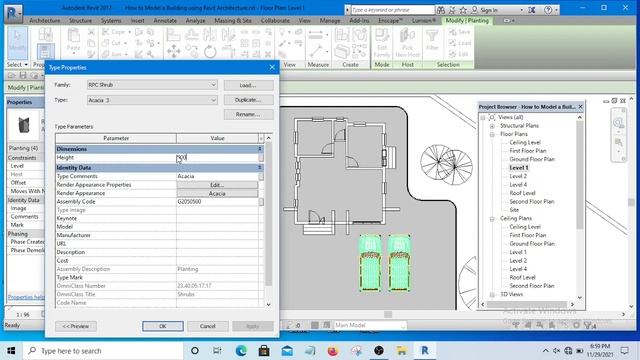
Task: Click the Open folder icon in quick access toolbar
Action: [x=11, y=76]
